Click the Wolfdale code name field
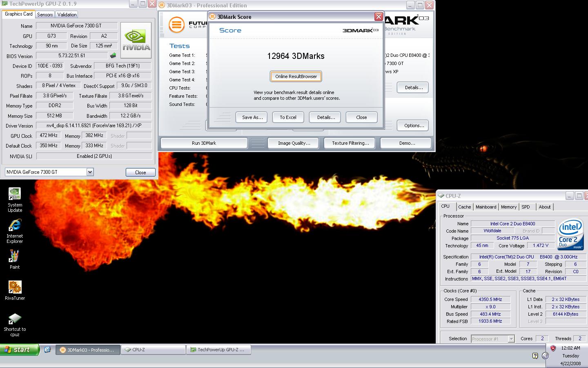588x368 pixels. (x=492, y=231)
